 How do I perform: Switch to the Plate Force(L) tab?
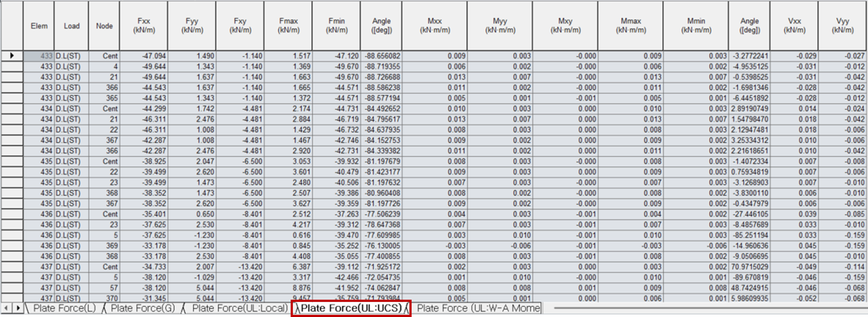click(64, 308)
